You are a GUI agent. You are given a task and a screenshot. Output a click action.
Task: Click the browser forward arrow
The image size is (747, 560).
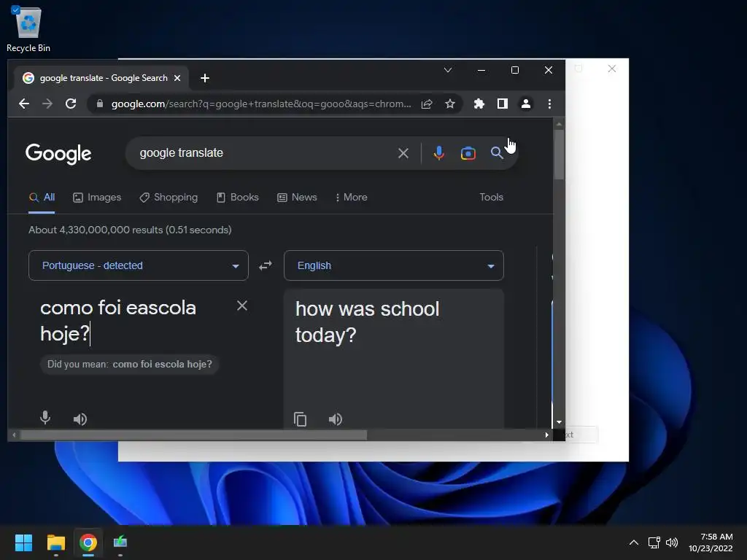coord(47,104)
